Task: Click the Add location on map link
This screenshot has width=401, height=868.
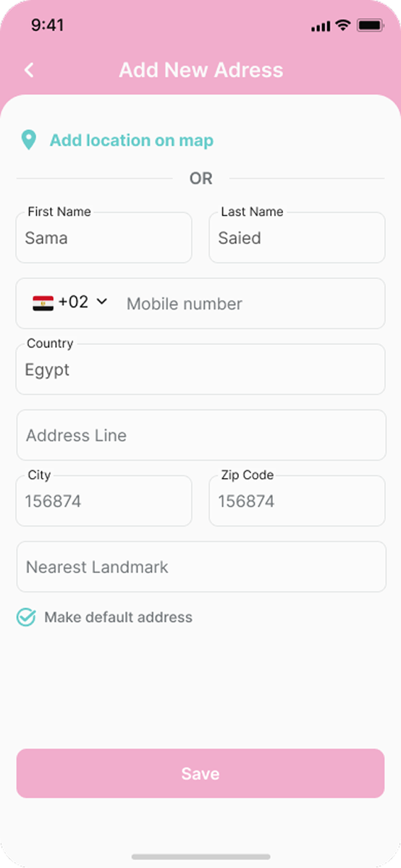Action: coord(131,140)
